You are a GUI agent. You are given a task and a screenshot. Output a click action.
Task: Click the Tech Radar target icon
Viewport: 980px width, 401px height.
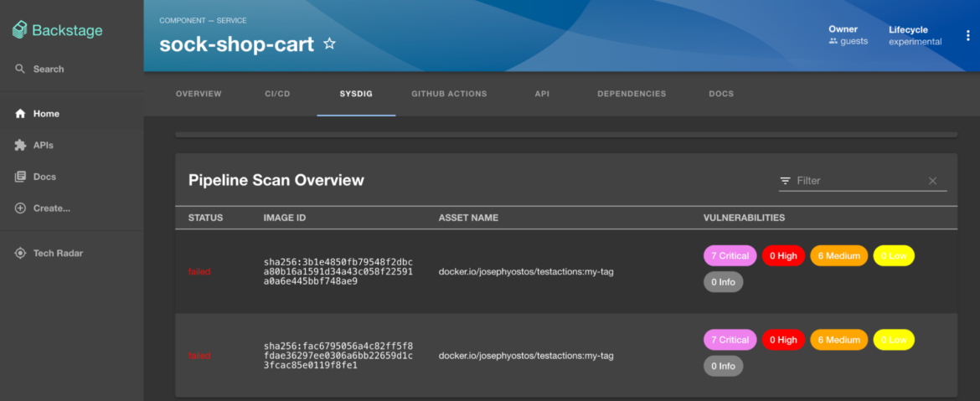coord(20,253)
